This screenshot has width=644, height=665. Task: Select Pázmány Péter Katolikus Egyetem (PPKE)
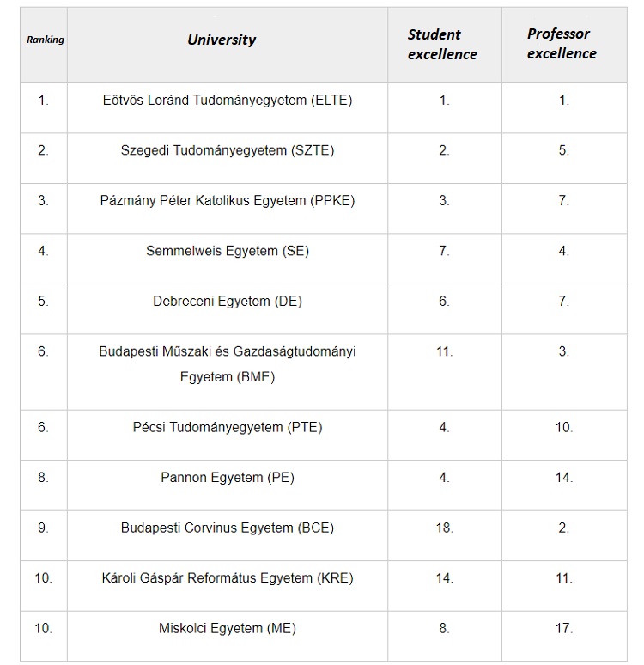click(x=228, y=200)
